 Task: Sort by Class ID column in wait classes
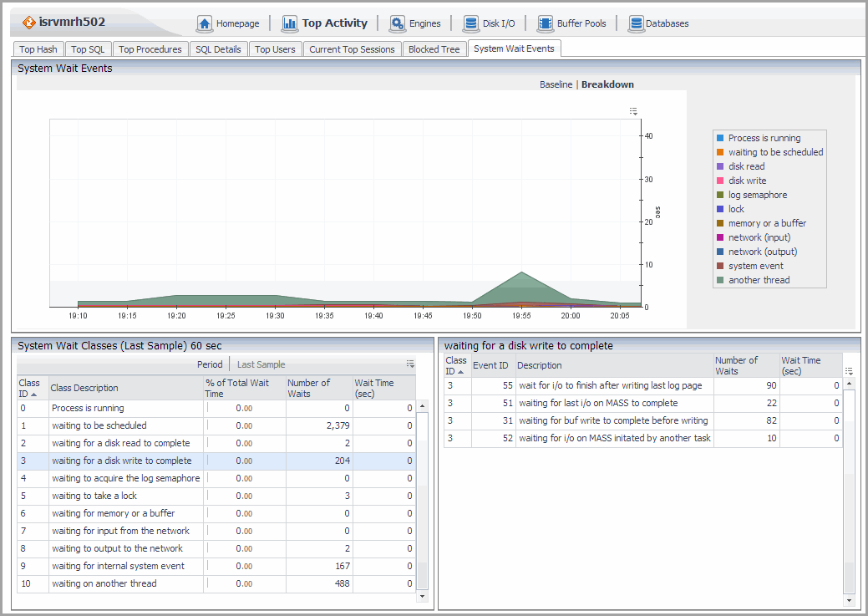point(29,388)
